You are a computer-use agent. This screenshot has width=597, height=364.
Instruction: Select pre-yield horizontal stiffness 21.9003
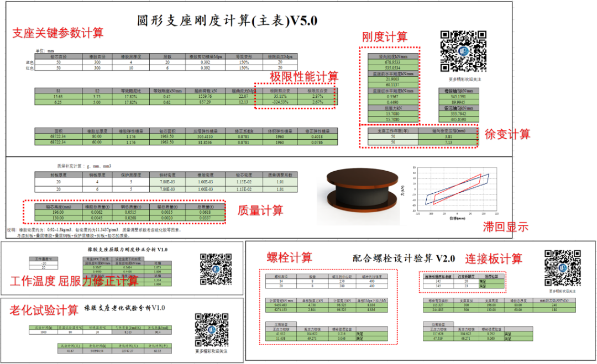tap(392, 79)
